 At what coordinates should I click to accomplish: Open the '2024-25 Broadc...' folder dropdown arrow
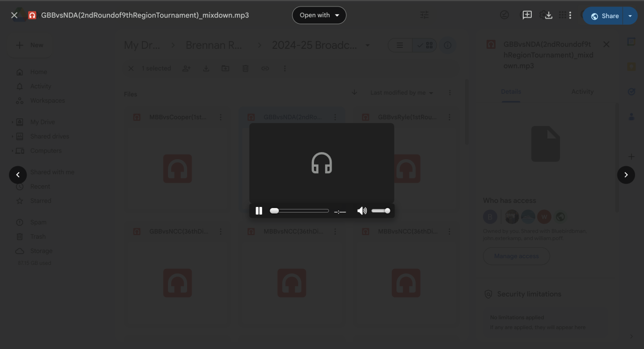[x=367, y=45]
